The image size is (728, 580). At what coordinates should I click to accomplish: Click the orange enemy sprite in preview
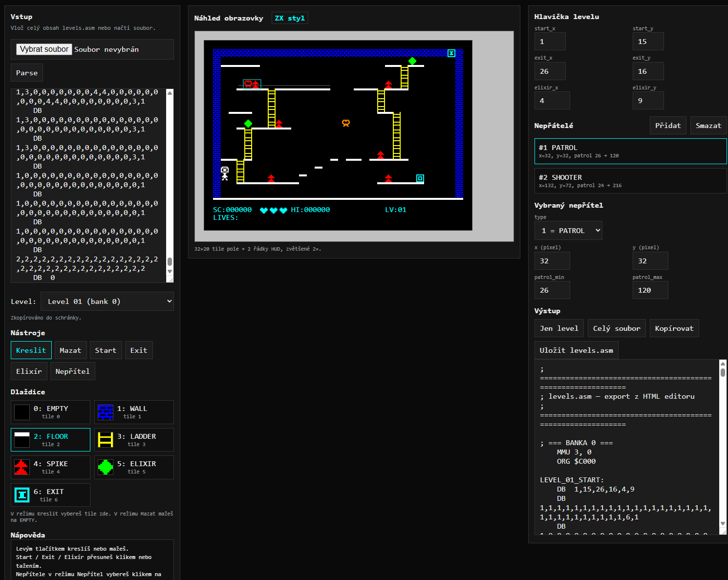point(346,123)
